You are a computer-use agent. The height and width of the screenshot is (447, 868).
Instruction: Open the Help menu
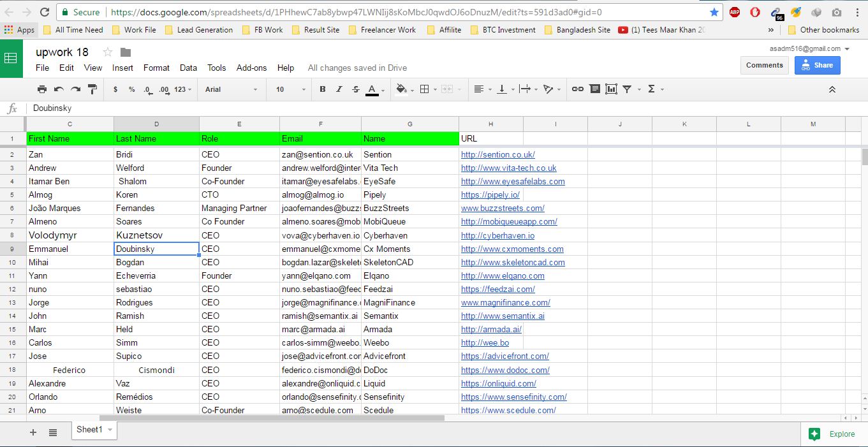coord(286,68)
